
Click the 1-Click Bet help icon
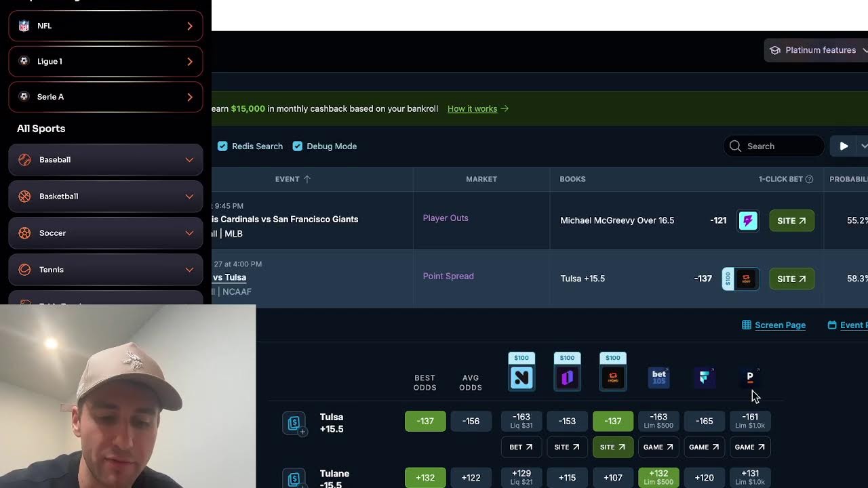[809, 179]
